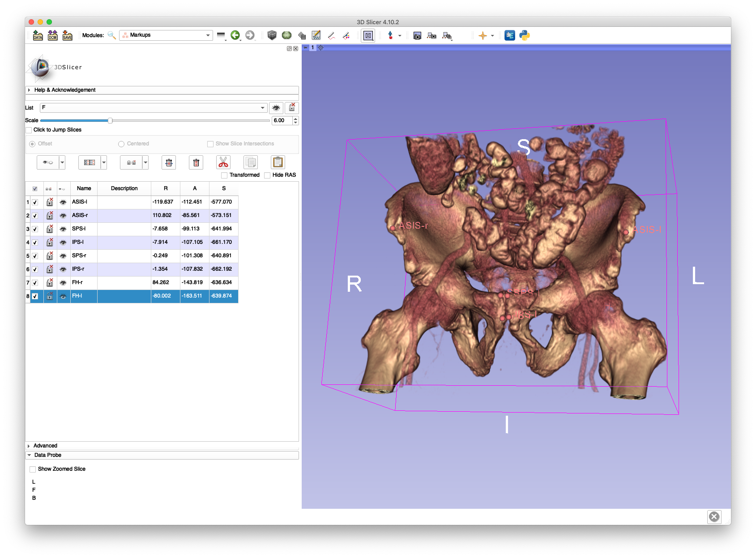Click the Name column header
756x558 pixels.
(x=84, y=188)
